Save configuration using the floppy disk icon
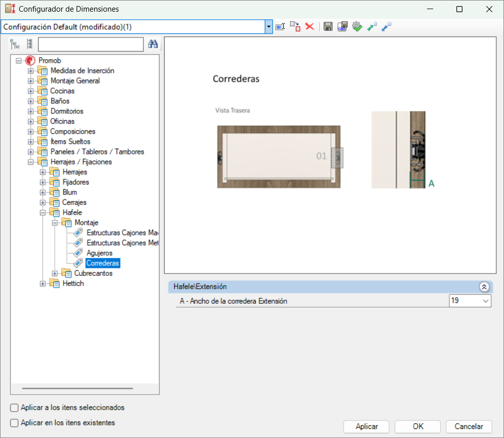The width and height of the screenshot is (504, 438). [x=328, y=27]
